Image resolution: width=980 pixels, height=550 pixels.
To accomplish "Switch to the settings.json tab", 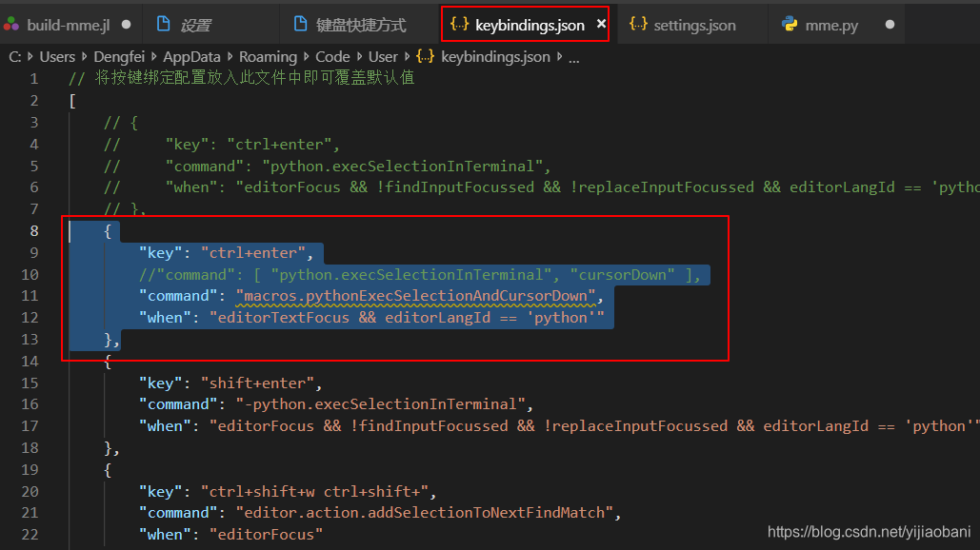I will (696, 24).
